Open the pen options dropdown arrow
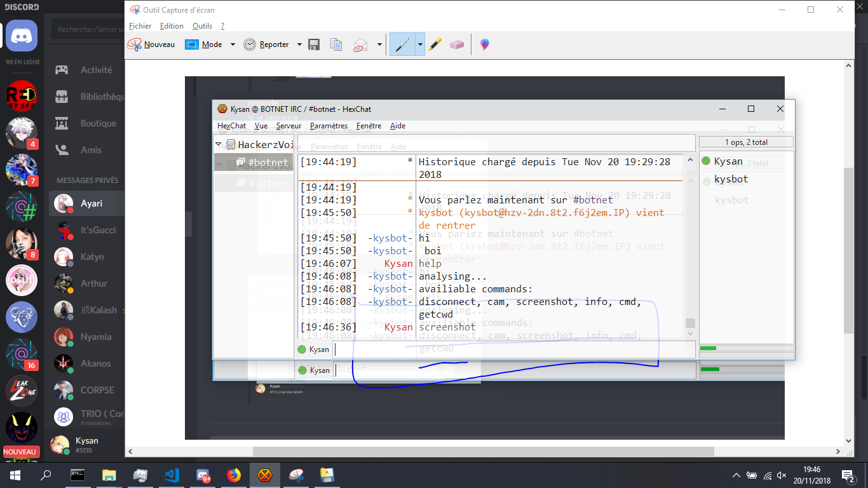The image size is (868, 488). coord(420,44)
